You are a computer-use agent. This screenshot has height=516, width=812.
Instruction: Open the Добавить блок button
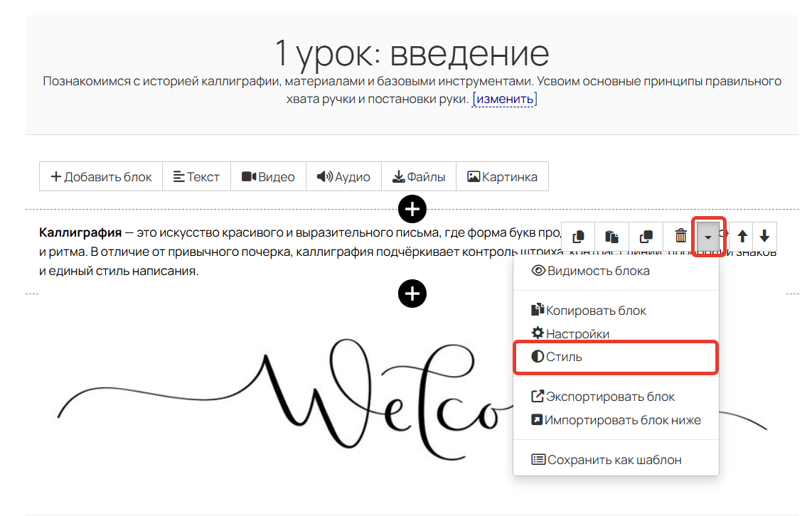tap(101, 177)
